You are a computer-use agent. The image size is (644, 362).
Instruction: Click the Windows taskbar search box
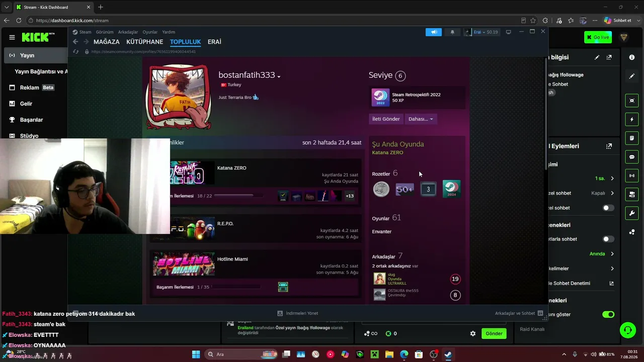coord(241,354)
